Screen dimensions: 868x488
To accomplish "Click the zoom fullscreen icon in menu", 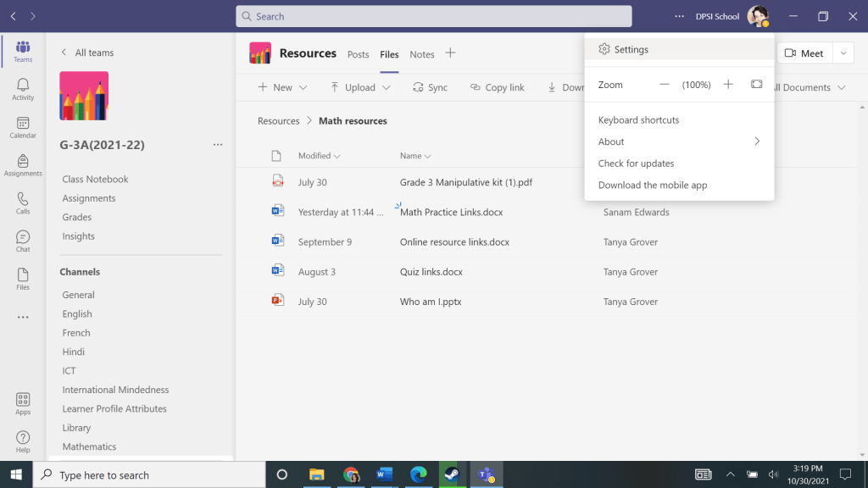I will (756, 85).
